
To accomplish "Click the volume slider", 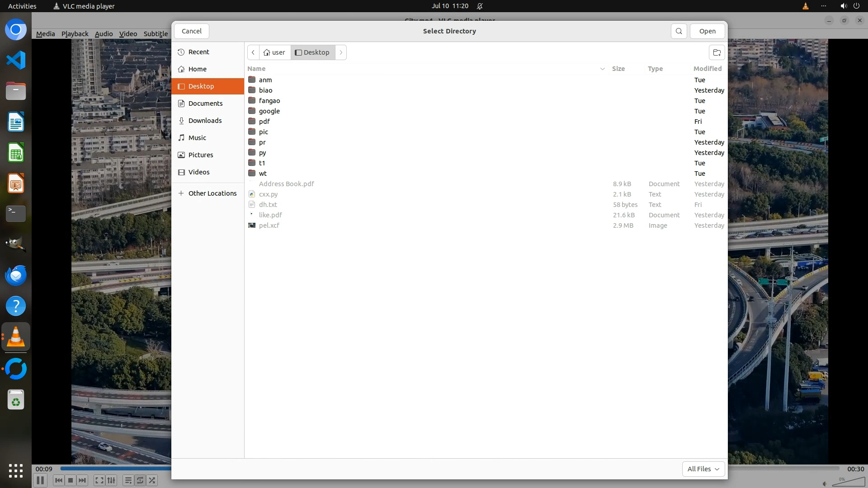I will click(x=848, y=483).
